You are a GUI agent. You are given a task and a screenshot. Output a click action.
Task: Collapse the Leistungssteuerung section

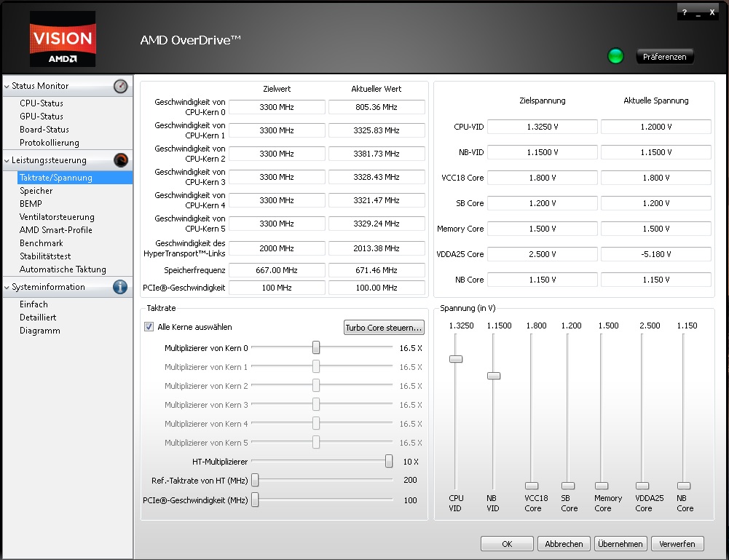tap(7, 161)
